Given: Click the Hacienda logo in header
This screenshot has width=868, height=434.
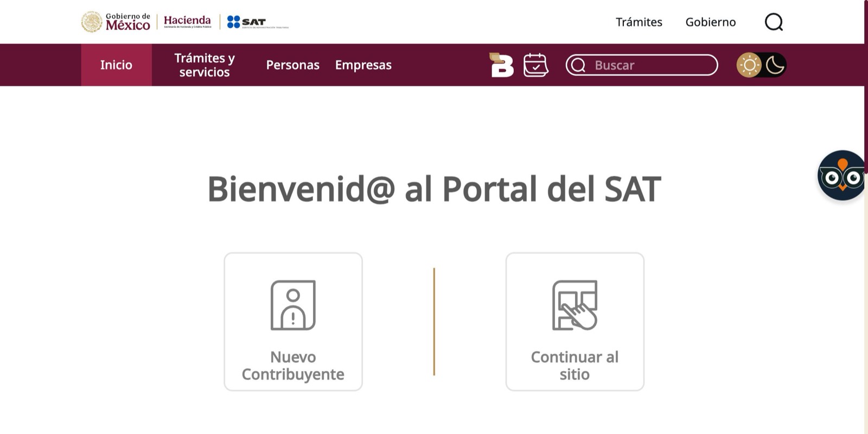Looking at the screenshot, I should pos(187,22).
